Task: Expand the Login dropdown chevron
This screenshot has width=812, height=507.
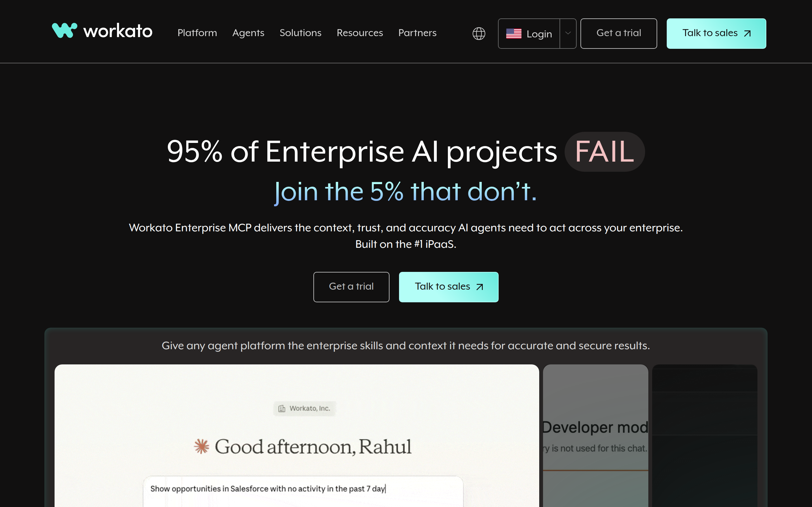Action: [568, 34]
